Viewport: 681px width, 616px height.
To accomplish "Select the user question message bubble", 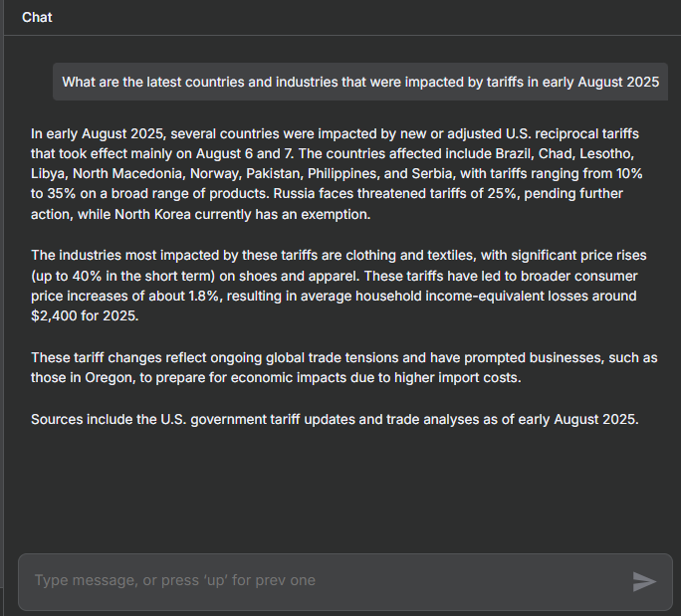I will (360, 82).
